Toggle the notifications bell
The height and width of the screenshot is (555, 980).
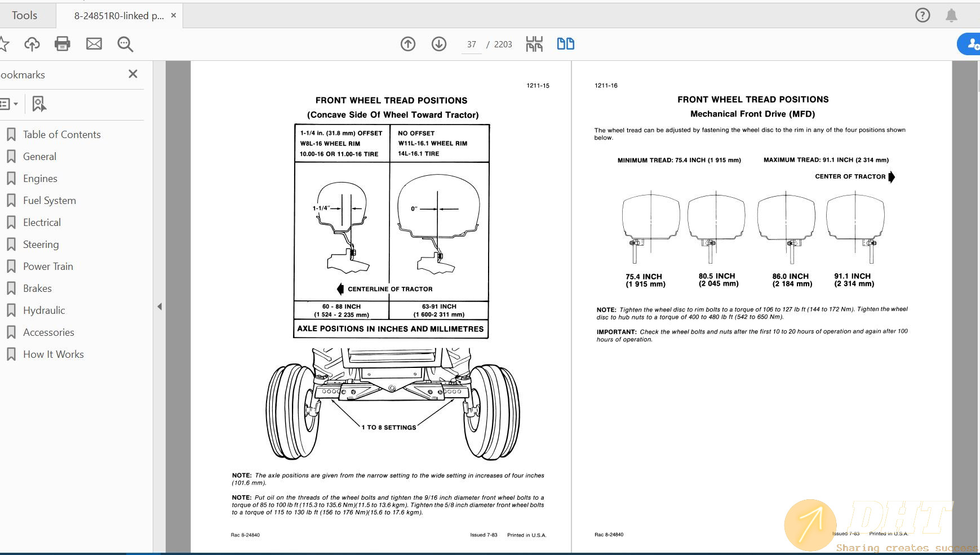click(x=952, y=15)
